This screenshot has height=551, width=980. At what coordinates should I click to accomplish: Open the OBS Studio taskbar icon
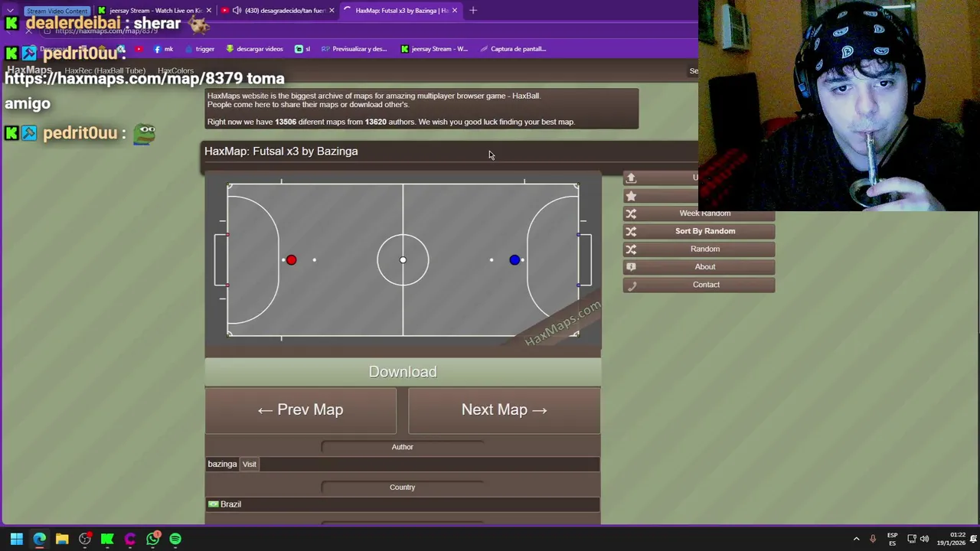[85, 539]
